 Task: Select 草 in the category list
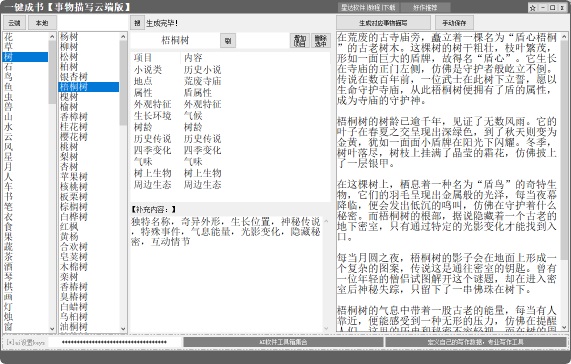tap(25, 47)
